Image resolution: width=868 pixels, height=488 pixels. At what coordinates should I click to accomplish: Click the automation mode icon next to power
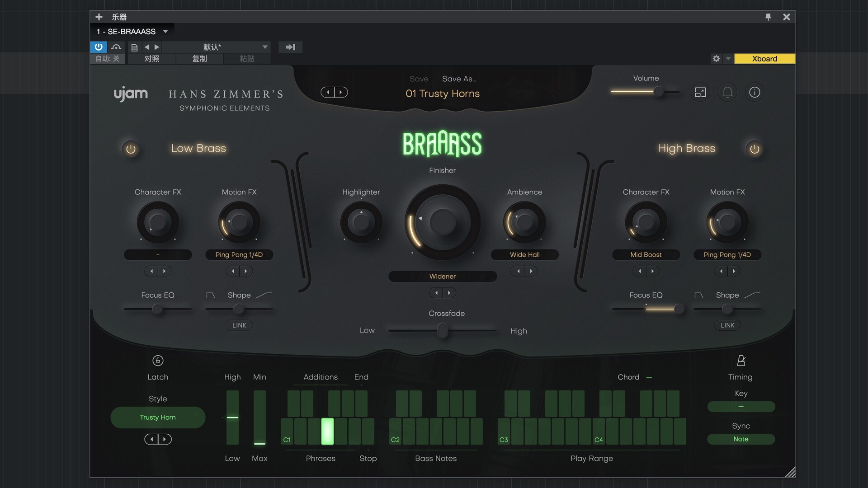pos(116,47)
